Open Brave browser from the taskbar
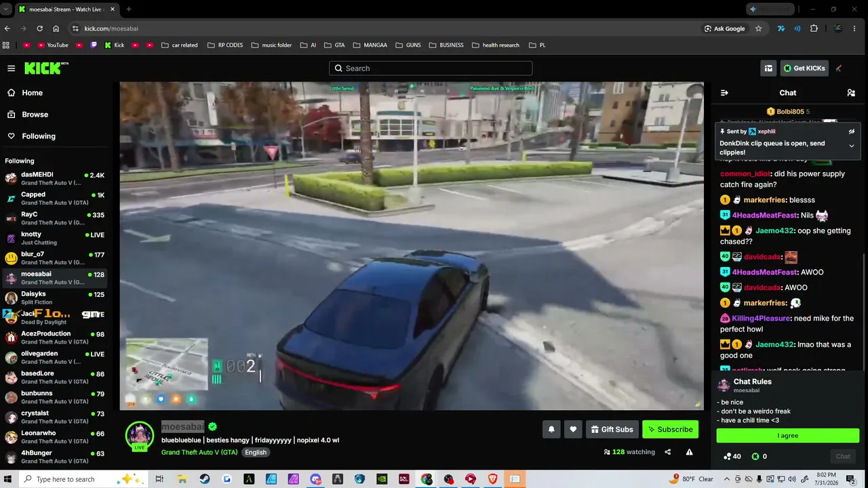 pos(493,479)
